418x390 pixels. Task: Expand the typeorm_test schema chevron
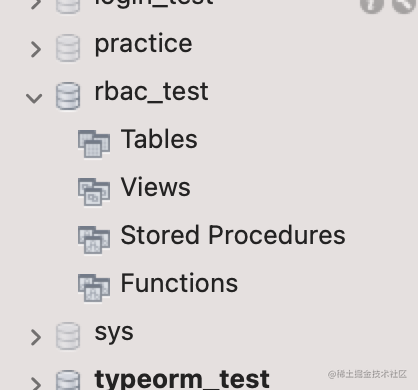click(36, 383)
